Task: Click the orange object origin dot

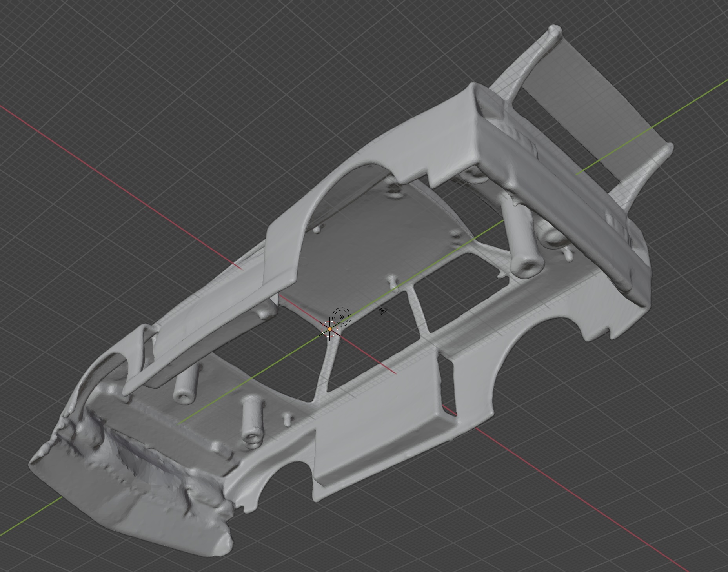Action: point(330,329)
